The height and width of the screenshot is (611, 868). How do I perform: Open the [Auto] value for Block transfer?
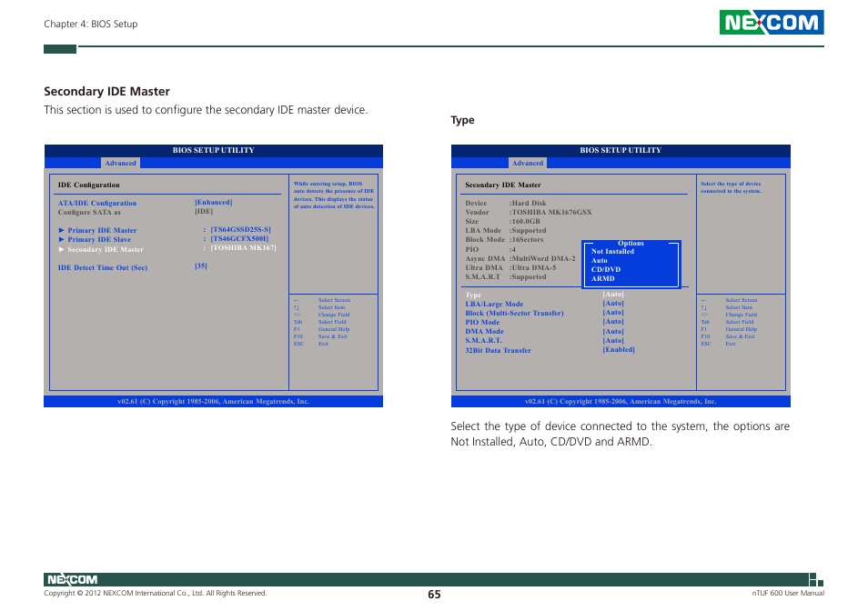[x=613, y=313]
